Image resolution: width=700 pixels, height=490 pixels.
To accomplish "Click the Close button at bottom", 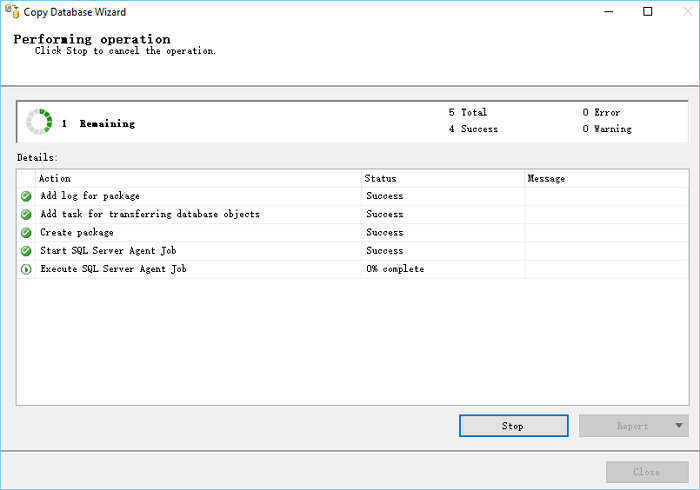I will coord(646,472).
